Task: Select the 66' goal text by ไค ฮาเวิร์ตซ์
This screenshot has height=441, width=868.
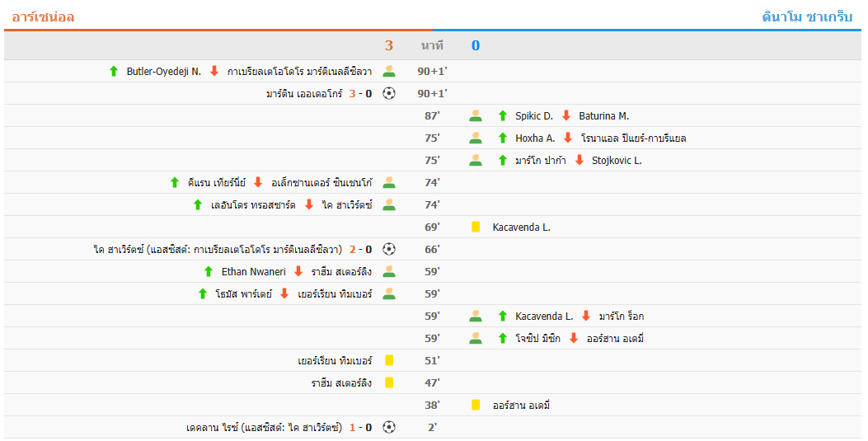Action: [x=218, y=249]
